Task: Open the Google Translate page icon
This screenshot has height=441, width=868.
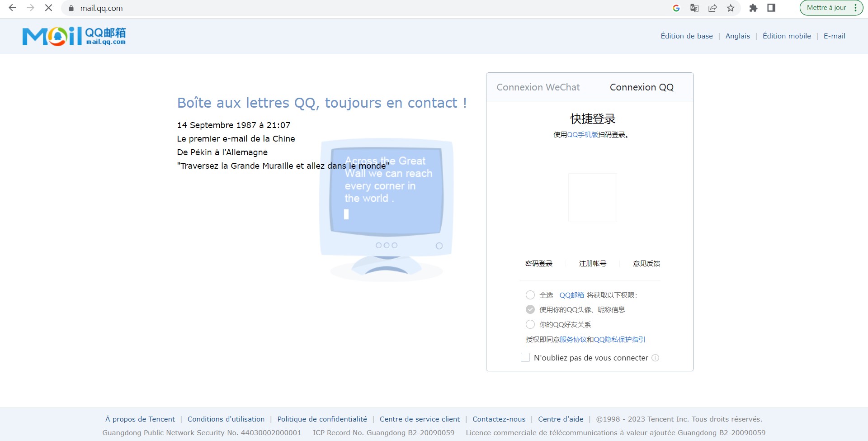Action: (694, 8)
